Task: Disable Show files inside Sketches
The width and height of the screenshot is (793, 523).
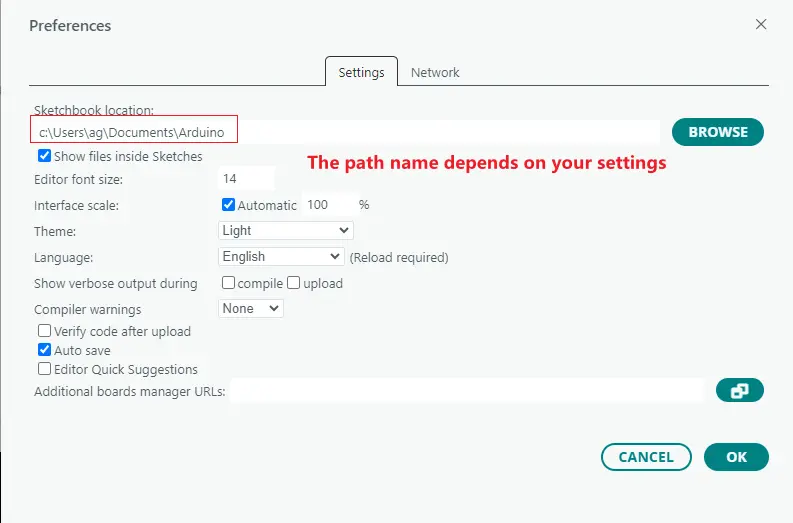Action: (x=45, y=156)
